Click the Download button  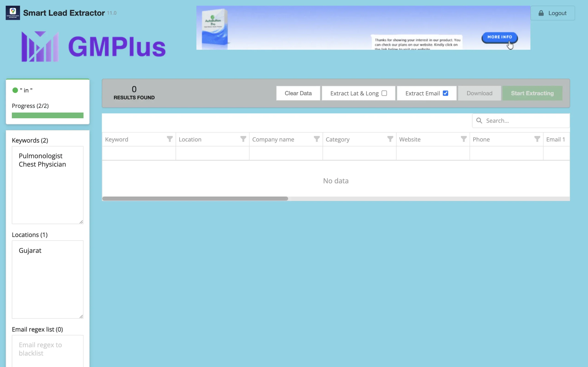pyautogui.click(x=479, y=93)
